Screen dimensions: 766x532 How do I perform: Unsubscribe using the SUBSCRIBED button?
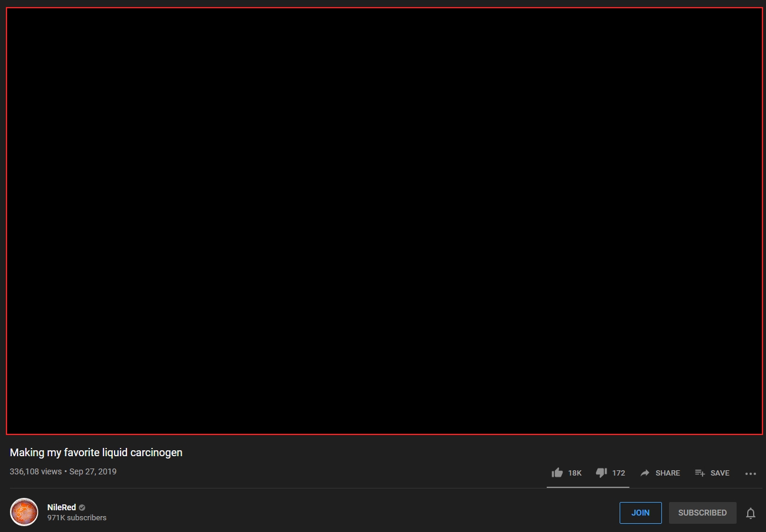point(702,513)
